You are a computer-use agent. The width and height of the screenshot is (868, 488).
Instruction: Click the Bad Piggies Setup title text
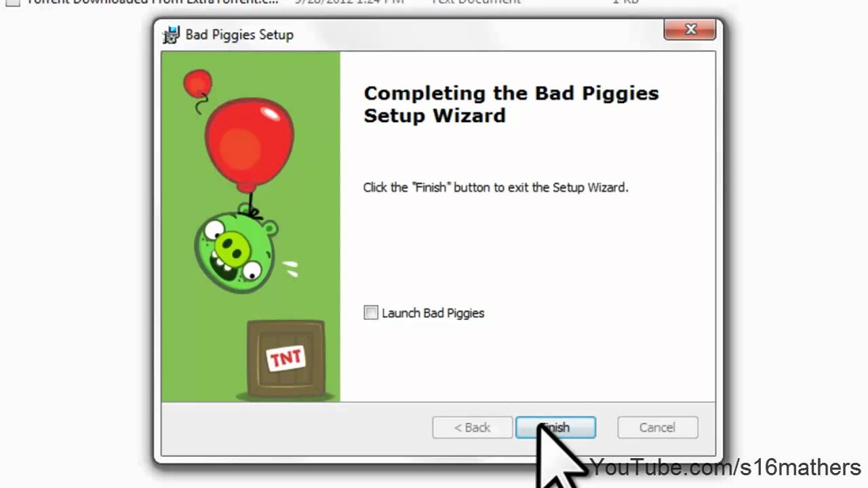[x=239, y=35]
